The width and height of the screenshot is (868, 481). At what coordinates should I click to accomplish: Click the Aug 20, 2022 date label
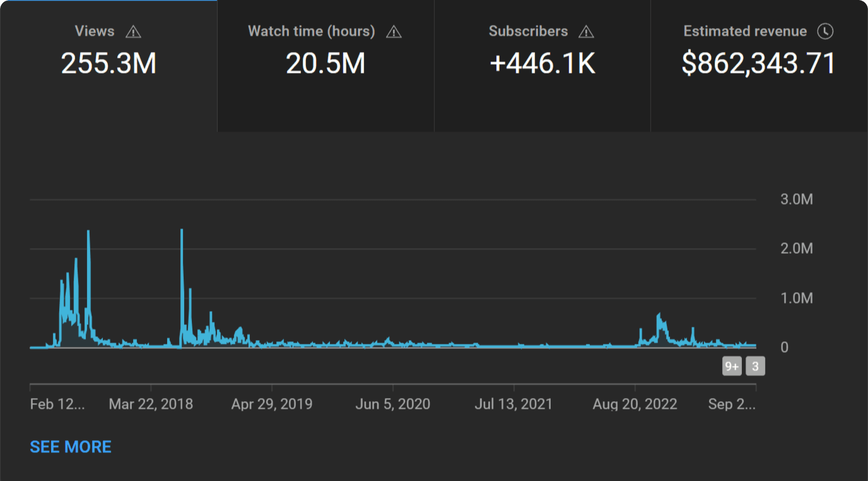click(x=635, y=404)
